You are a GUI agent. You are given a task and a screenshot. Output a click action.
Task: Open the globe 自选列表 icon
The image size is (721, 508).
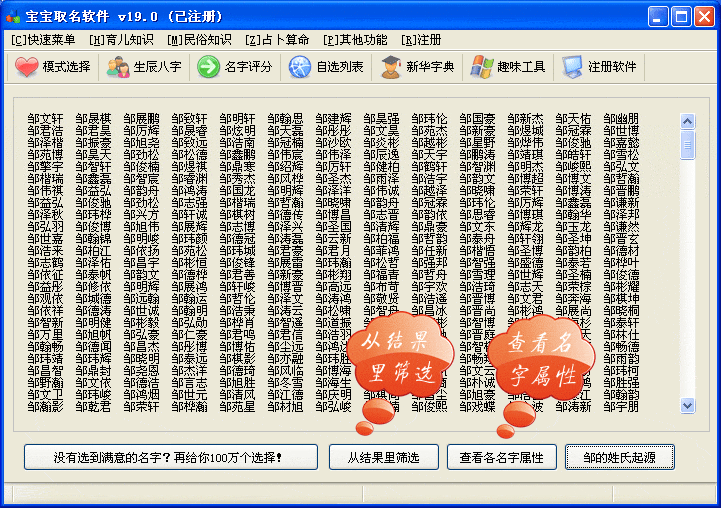(x=300, y=67)
